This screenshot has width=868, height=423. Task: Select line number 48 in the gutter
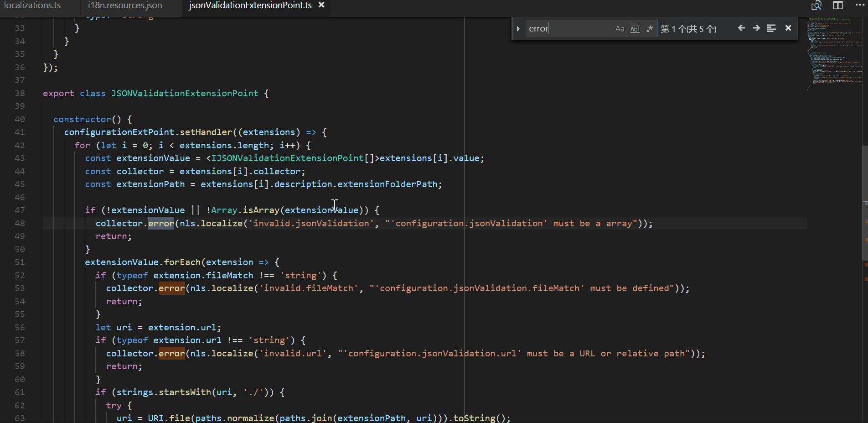pyautogui.click(x=19, y=223)
